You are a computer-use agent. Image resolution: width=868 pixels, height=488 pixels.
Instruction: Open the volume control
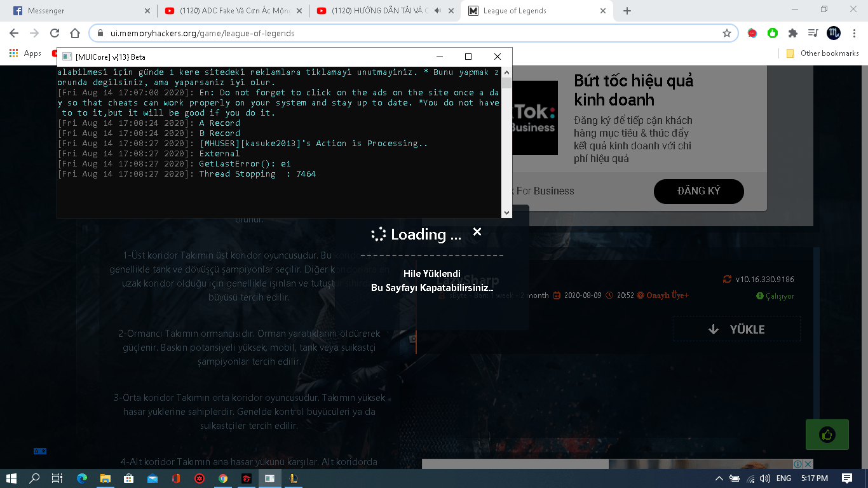tap(764, 478)
